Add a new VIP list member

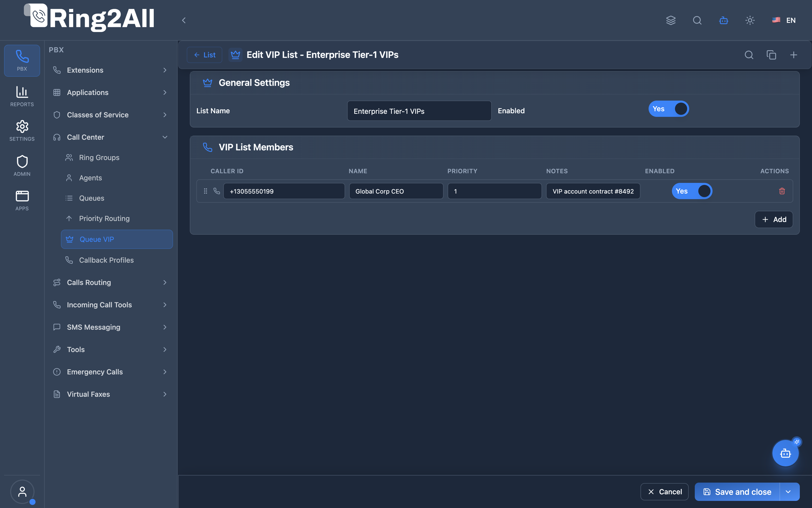tap(774, 219)
